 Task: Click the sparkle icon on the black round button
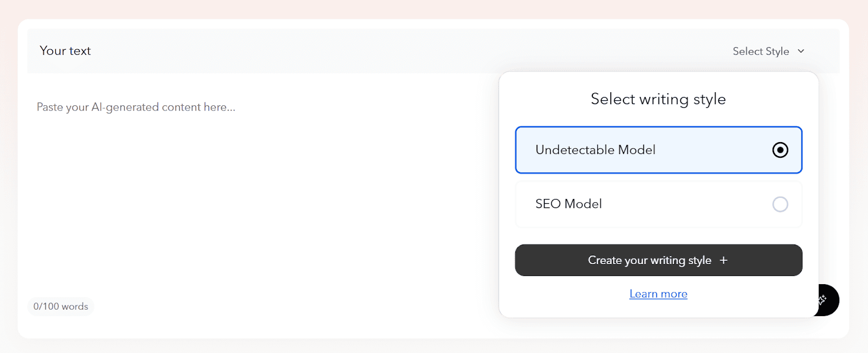coord(823,299)
